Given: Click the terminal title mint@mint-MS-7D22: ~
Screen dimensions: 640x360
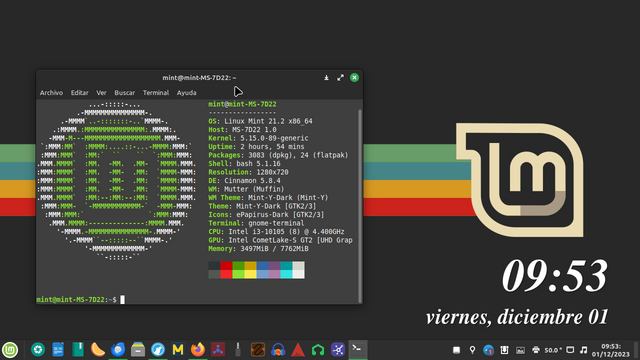Looking at the screenshot, I should point(199,78).
